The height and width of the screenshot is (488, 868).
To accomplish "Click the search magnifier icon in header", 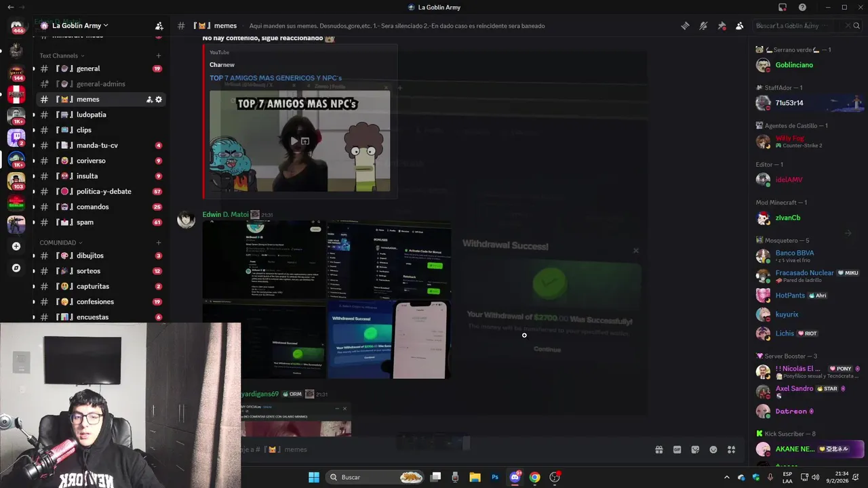I will (856, 26).
